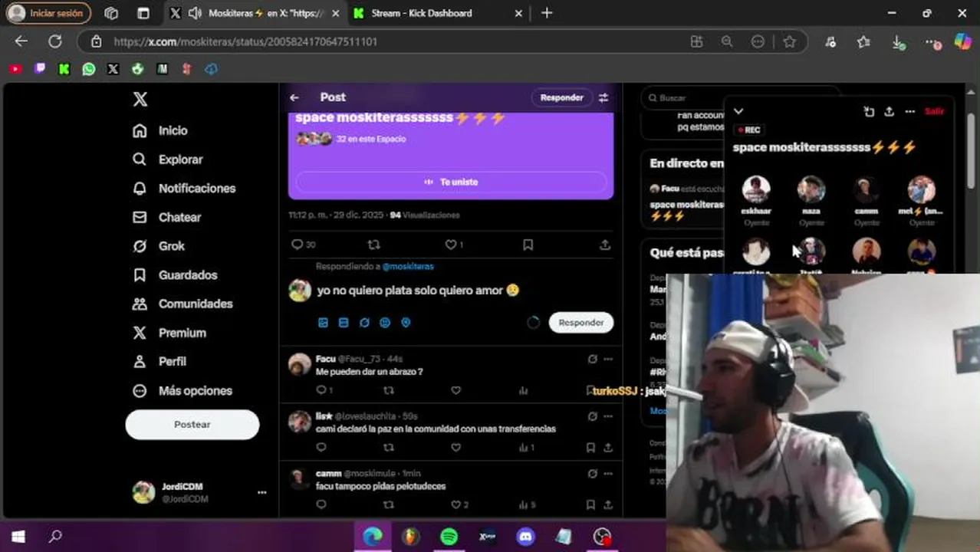Bookmark camm's reply
This screenshot has width=980, height=552.
tap(590, 504)
